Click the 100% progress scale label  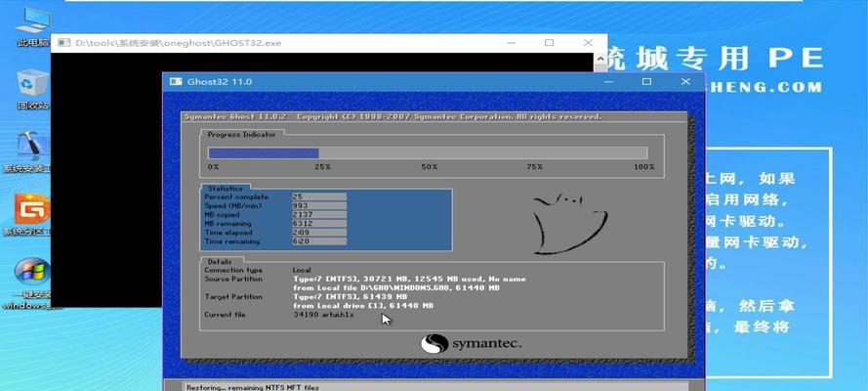pos(644,167)
